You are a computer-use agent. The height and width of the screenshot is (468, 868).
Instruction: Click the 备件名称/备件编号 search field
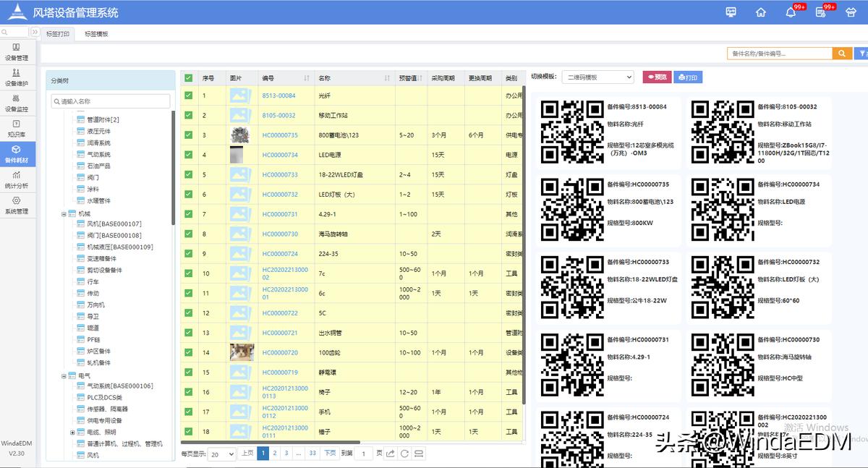point(779,54)
